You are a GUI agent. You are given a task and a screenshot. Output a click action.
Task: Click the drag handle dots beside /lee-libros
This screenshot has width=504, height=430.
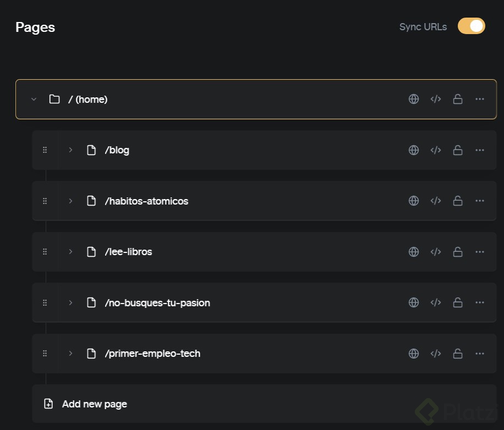[45, 252]
